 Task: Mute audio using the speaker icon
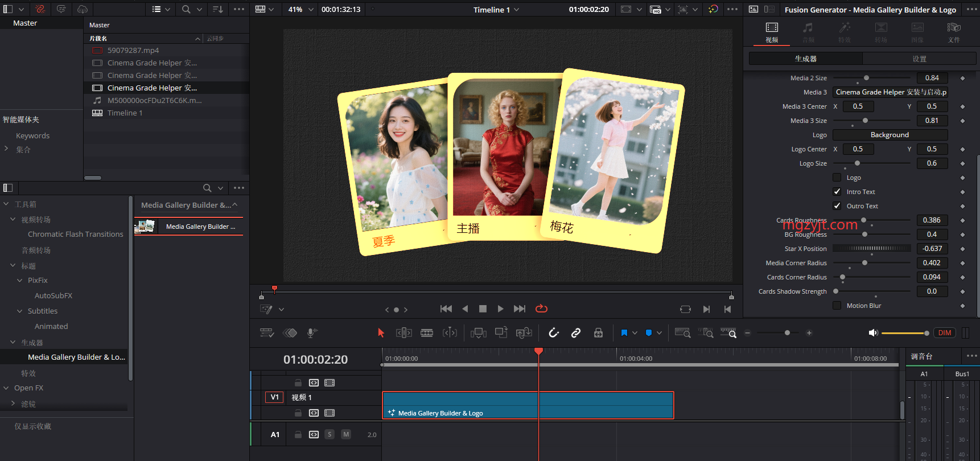point(874,333)
